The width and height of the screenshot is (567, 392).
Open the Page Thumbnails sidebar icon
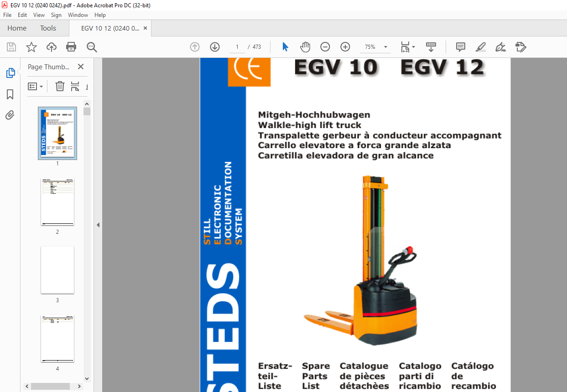tap(10, 73)
